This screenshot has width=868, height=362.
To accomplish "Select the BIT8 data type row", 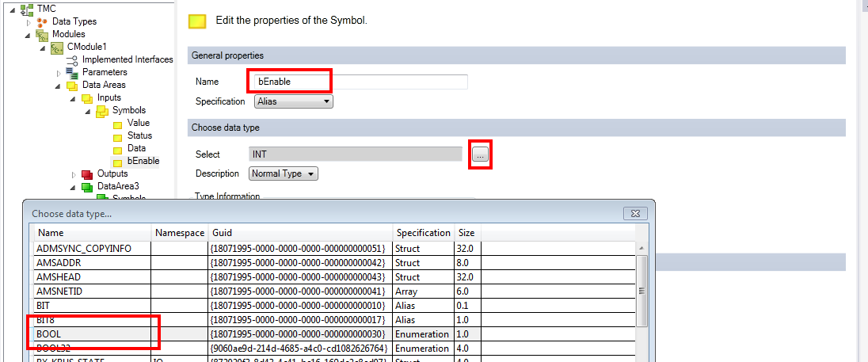I will point(334,320).
